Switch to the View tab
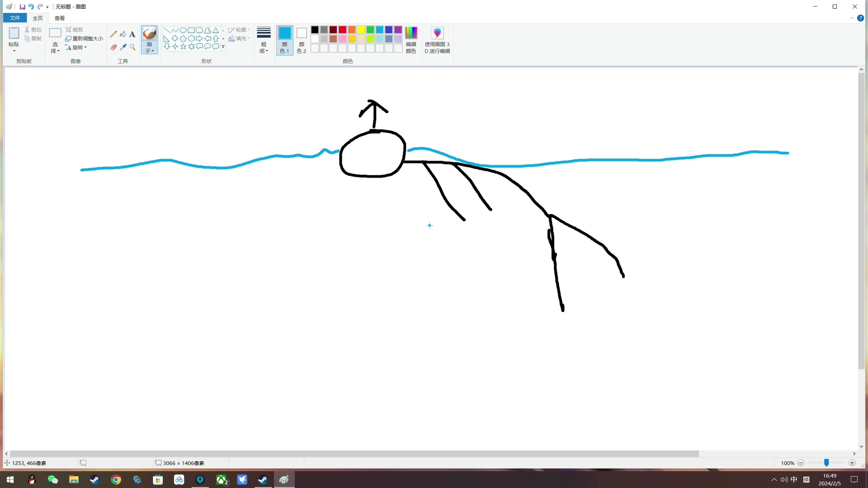Screen dimensions: 868x488 click(x=60, y=18)
